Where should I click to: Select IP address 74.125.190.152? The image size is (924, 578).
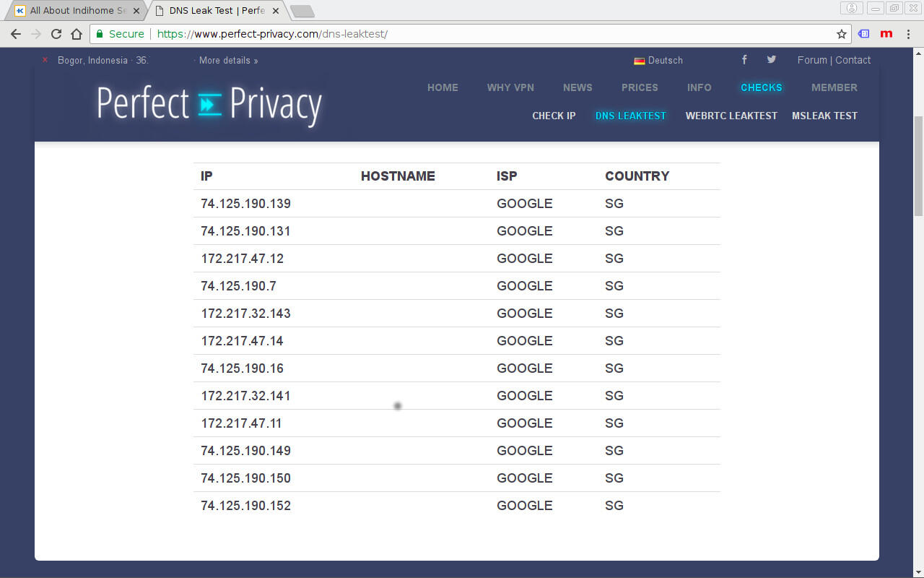coord(245,506)
